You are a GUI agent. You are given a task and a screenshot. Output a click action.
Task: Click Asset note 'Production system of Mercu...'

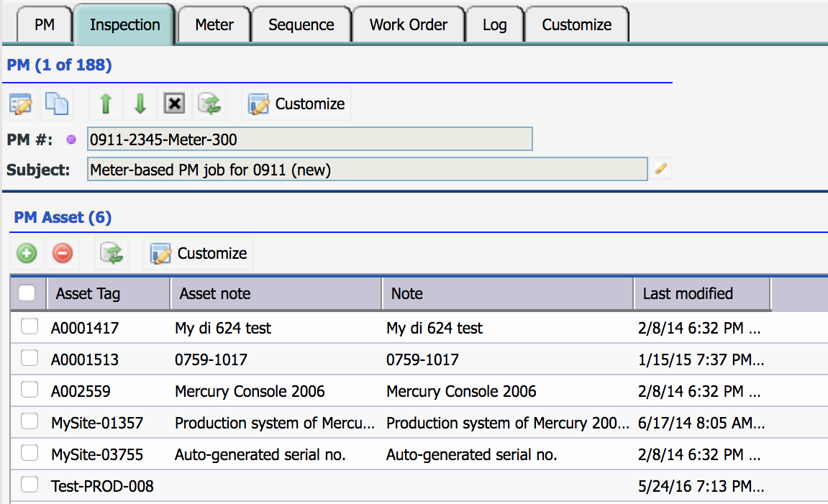pyautogui.click(x=275, y=423)
